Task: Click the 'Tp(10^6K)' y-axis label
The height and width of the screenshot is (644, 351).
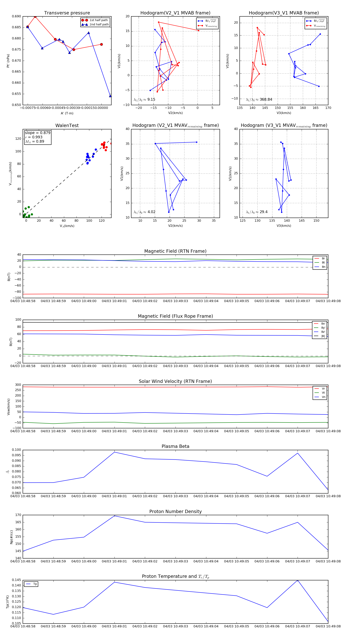Action: point(8,602)
